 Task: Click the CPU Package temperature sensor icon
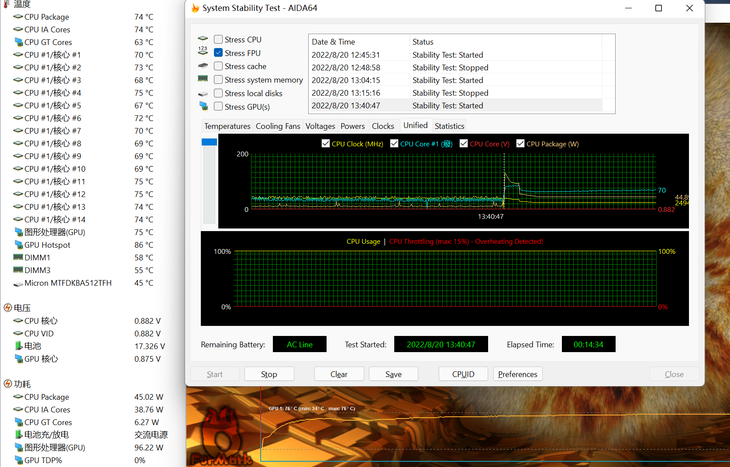(18, 17)
